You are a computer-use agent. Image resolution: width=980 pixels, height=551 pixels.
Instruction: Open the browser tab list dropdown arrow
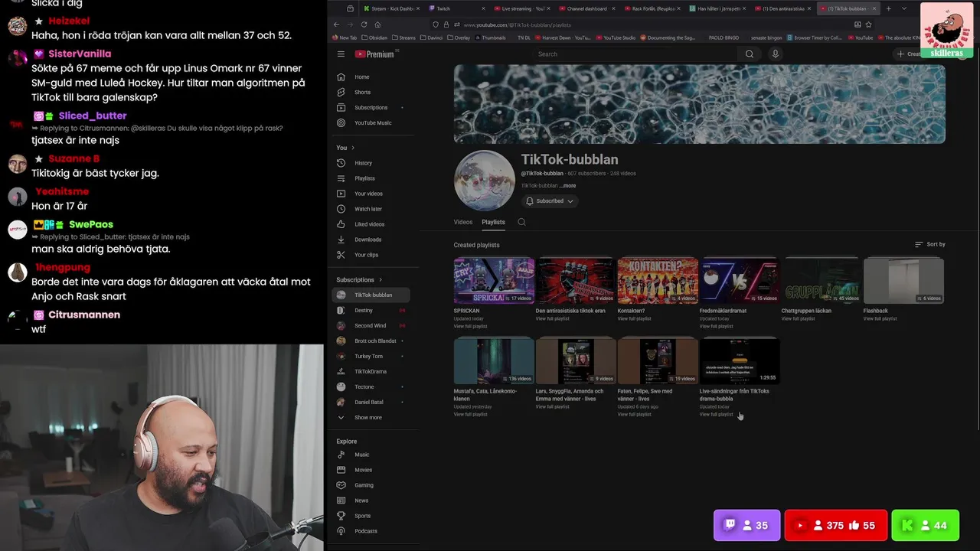904,8
